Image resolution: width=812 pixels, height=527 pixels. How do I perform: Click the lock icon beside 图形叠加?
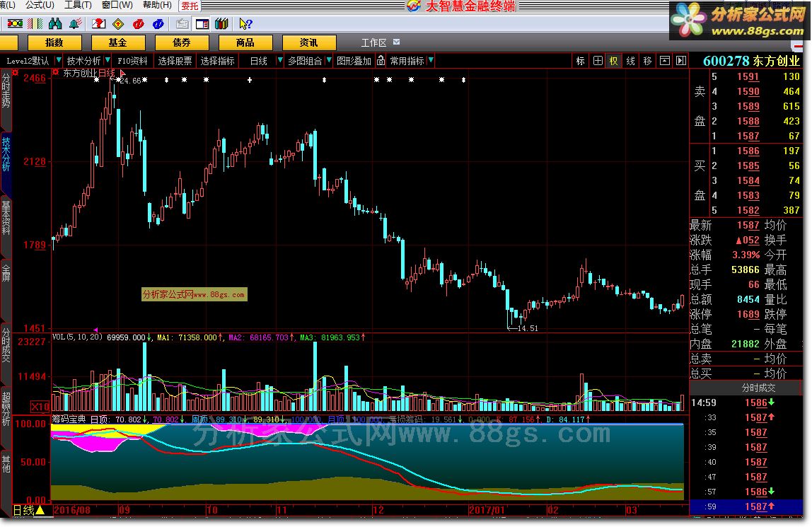(381, 61)
